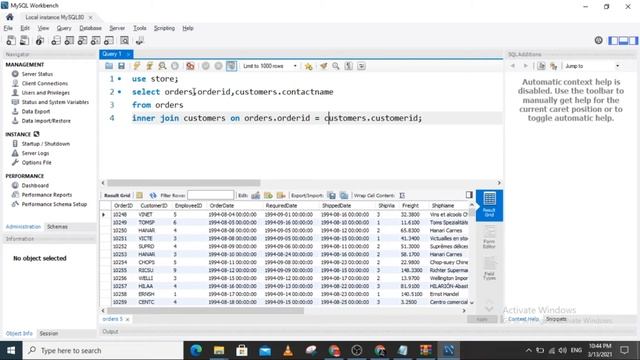Select the Field Types view button
Viewport: 640px width, 360px height.
click(x=489, y=269)
